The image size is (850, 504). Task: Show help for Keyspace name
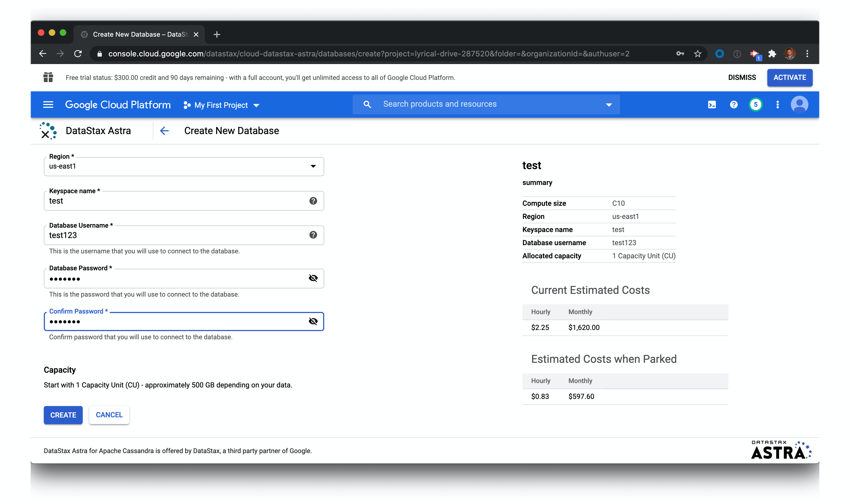313,201
